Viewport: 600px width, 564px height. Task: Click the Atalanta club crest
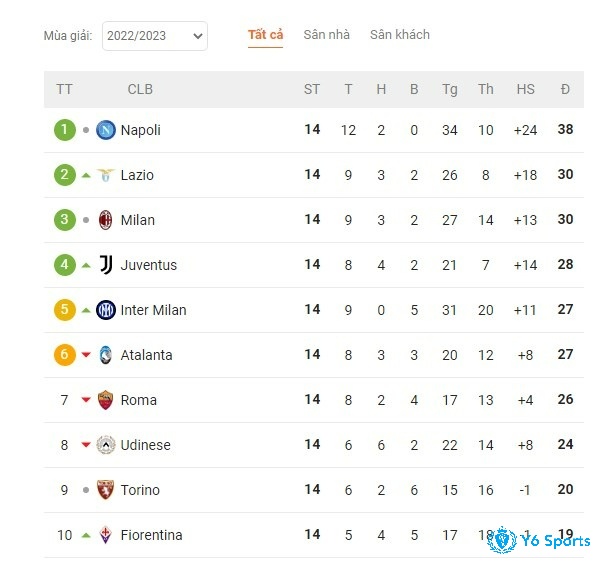click(106, 355)
